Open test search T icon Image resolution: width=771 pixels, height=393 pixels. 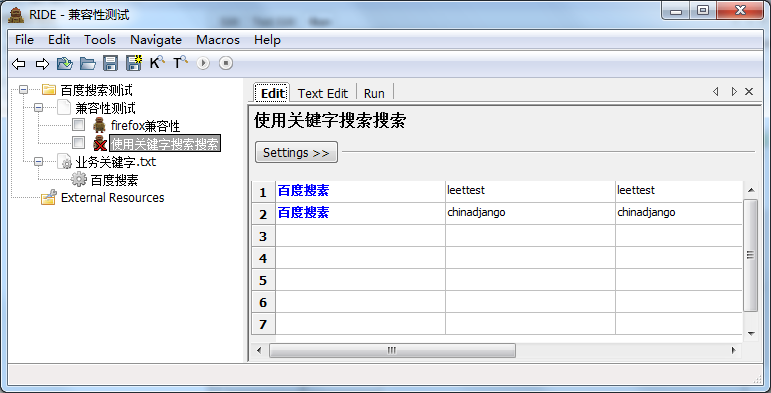pyautogui.click(x=180, y=62)
